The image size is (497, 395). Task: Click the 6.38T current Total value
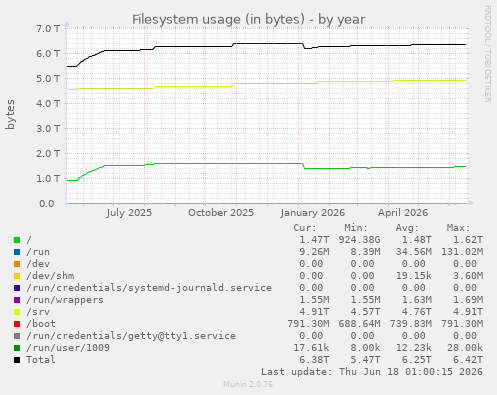314,360
